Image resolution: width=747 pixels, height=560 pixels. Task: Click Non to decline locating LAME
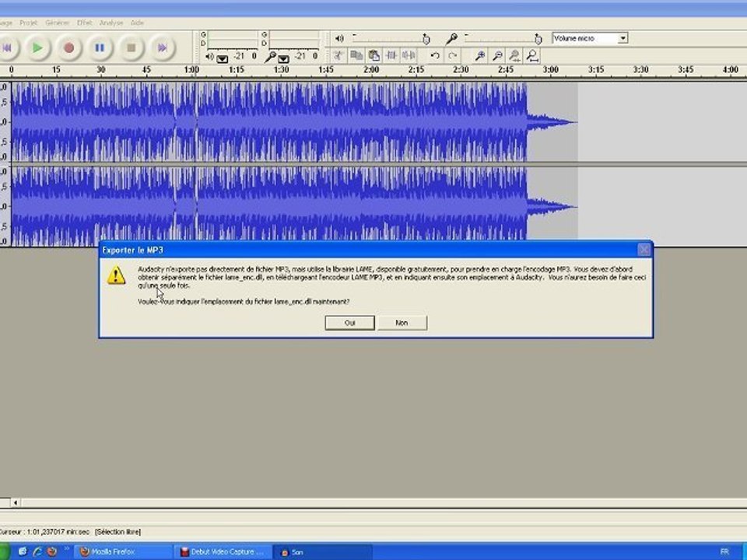click(402, 322)
